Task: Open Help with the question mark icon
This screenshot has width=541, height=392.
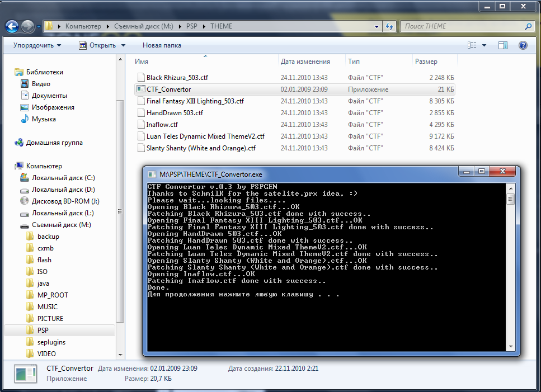Action: pos(523,45)
